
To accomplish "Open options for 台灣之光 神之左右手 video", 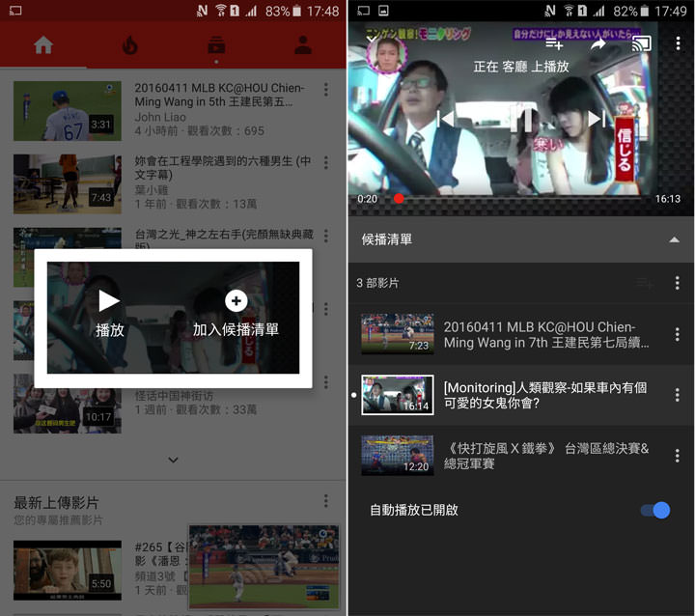I will (326, 236).
